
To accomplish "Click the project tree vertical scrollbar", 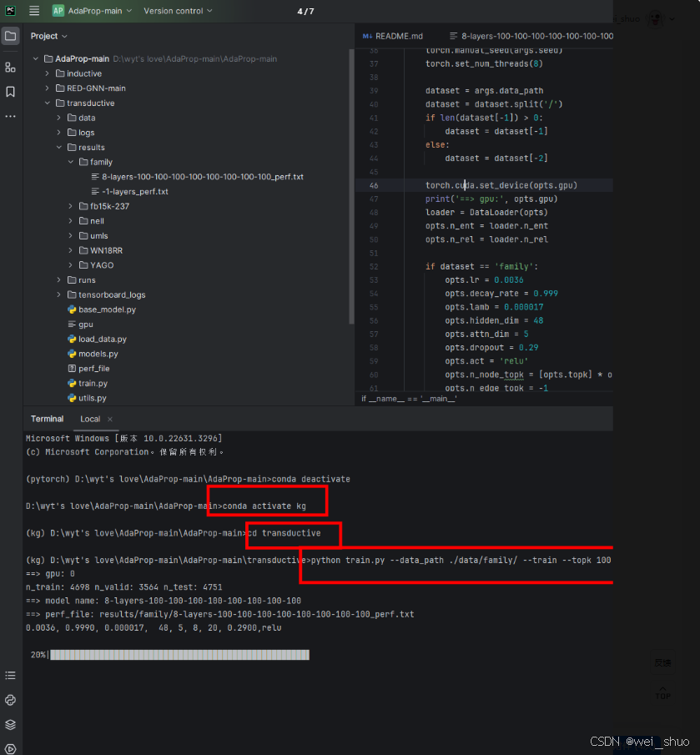I will (x=351, y=185).
